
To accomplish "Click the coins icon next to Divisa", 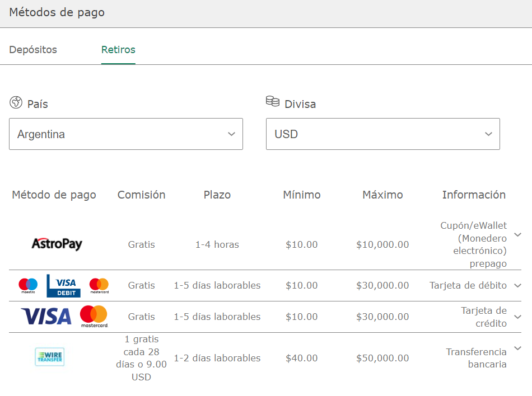I will click(x=273, y=101).
